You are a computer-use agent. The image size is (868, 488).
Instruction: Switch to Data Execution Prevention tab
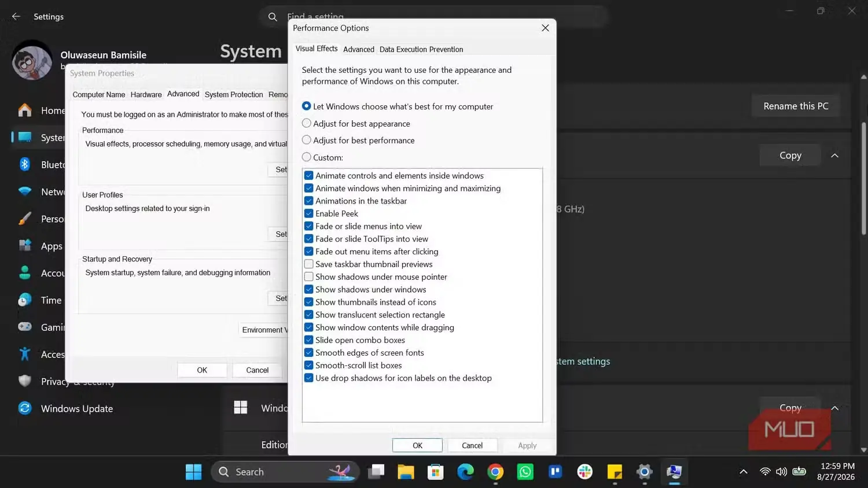(421, 49)
